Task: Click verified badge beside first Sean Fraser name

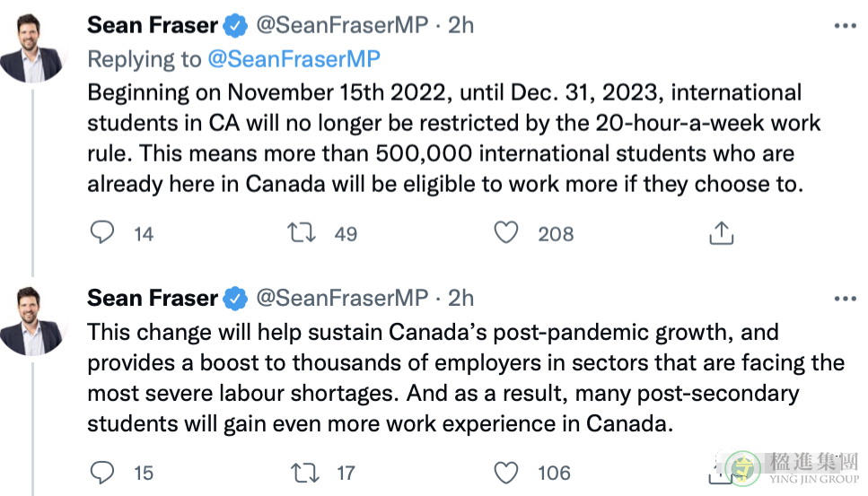Action: click(x=235, y=26)
